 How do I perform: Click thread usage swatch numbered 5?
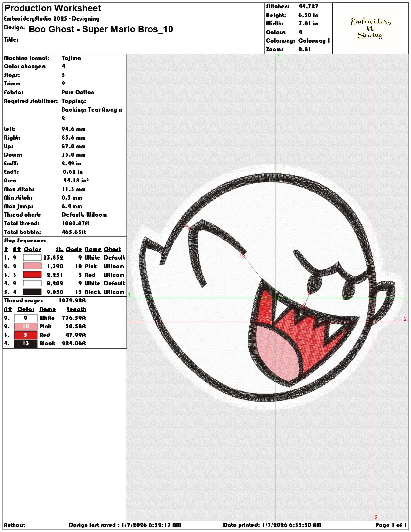(x=26, y=335)
